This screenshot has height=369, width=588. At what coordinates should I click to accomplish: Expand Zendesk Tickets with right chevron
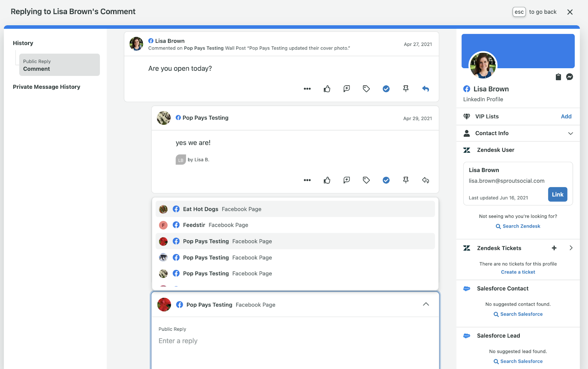coord(571,248)
